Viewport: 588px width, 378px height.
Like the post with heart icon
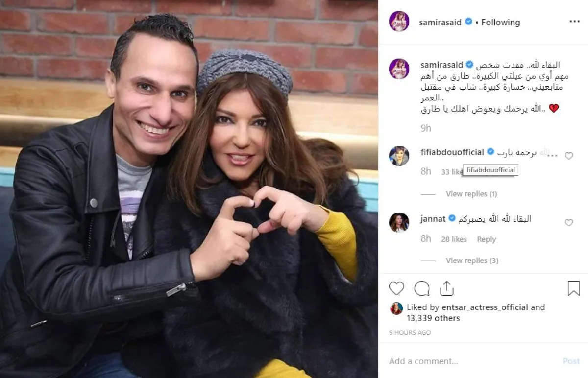coord(396,288)
